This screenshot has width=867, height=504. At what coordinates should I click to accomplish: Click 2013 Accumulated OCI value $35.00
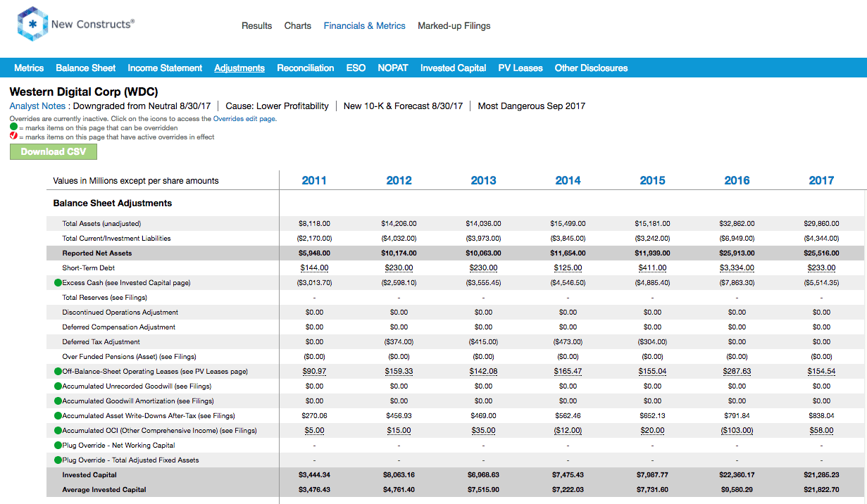click(x=483, y=431)
